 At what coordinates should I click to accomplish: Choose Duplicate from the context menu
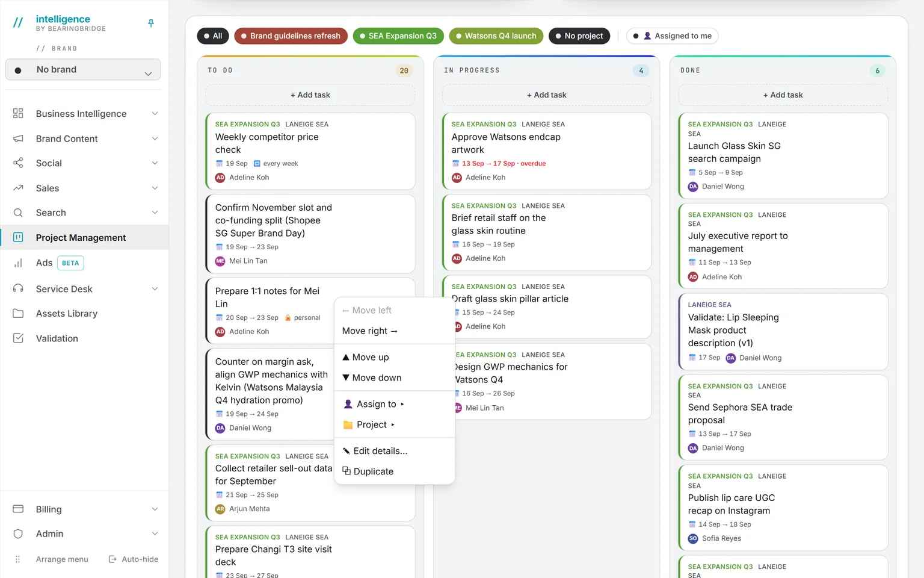click(x=395, y=471)
